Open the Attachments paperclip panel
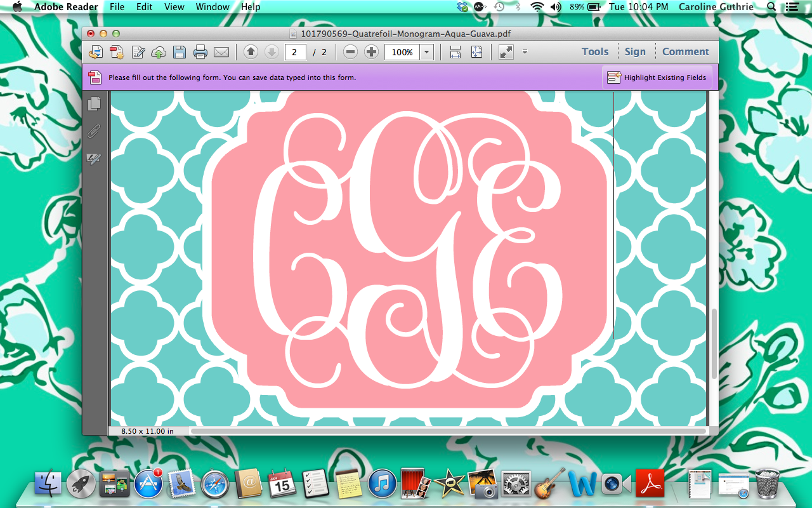Screen dimensions: 812x508 (94, 131)
